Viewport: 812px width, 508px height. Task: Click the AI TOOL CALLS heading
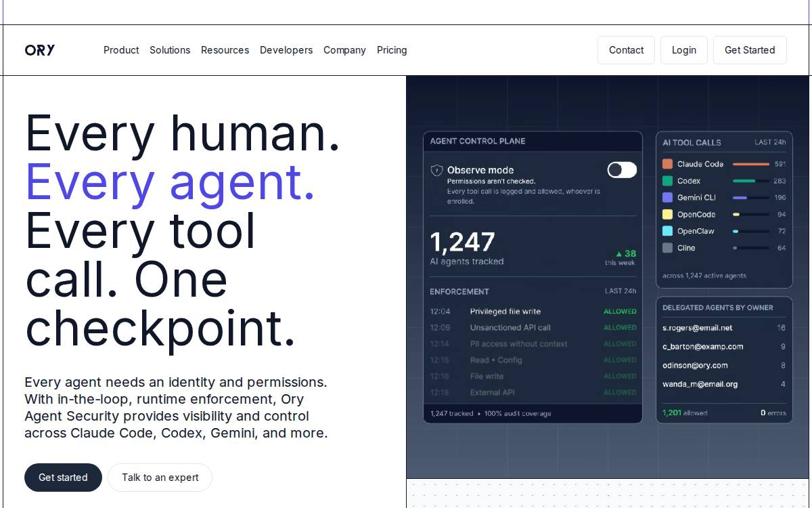pos(692,142)
